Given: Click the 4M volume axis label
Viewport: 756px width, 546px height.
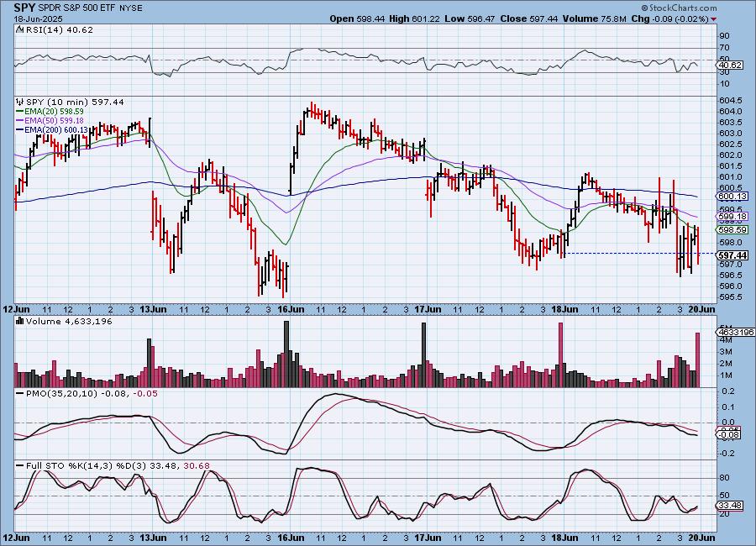Looking at the screenshot, I should pos(726,340).
